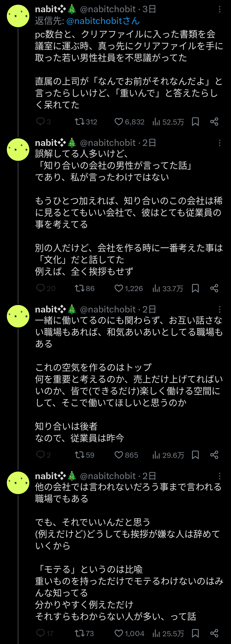Retweet the post with 59 reposts

click(80, 455)
